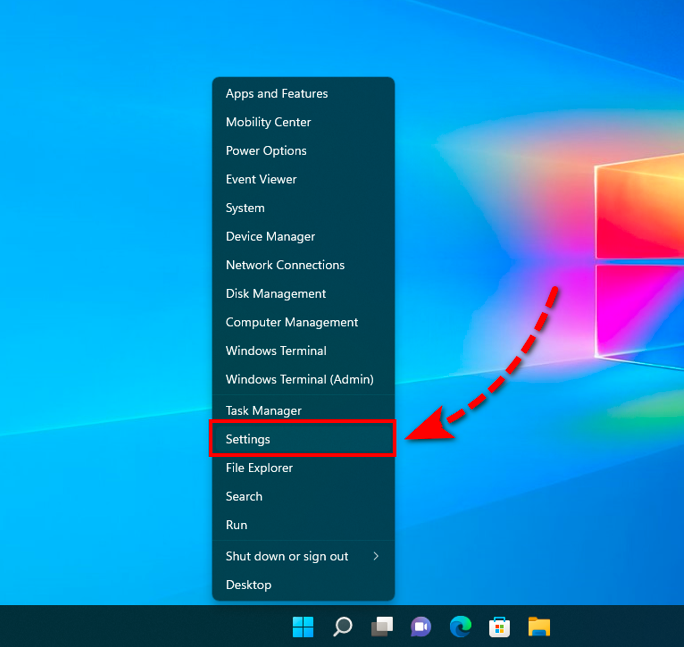
Task: Click Shut down or sign out
Action: (x=303, y=556)
